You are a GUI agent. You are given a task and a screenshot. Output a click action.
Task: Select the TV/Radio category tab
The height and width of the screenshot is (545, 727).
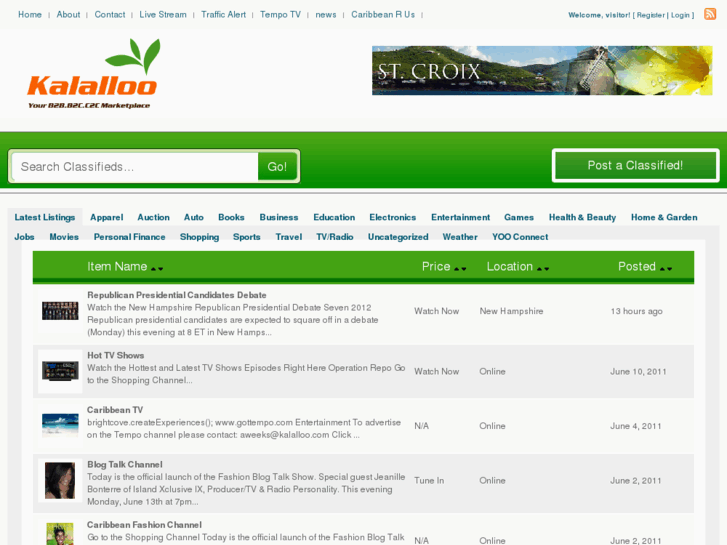pyautogui.click(x=335, y=237)
